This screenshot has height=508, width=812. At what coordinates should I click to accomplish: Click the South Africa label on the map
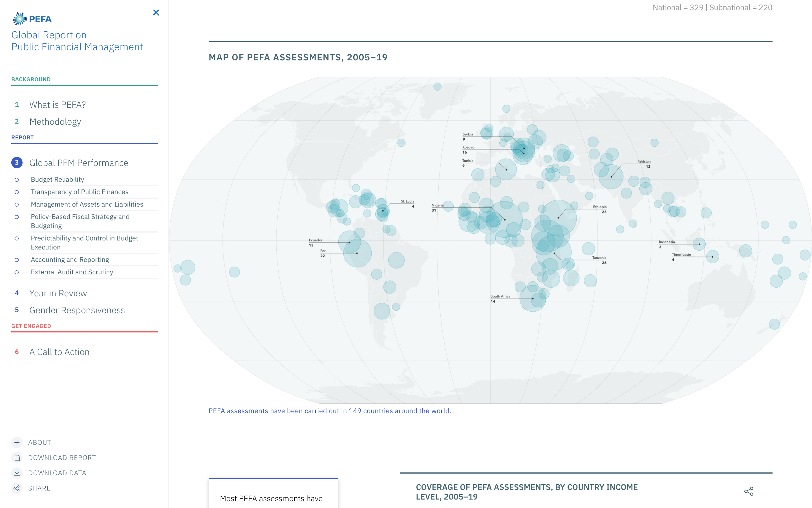click(x=500, y=296)
